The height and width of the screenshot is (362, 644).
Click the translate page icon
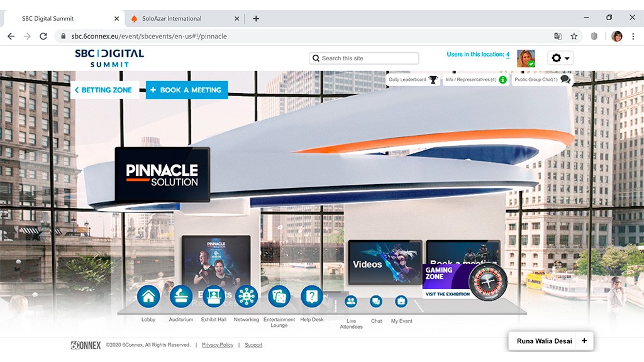(x=558, y=36)
